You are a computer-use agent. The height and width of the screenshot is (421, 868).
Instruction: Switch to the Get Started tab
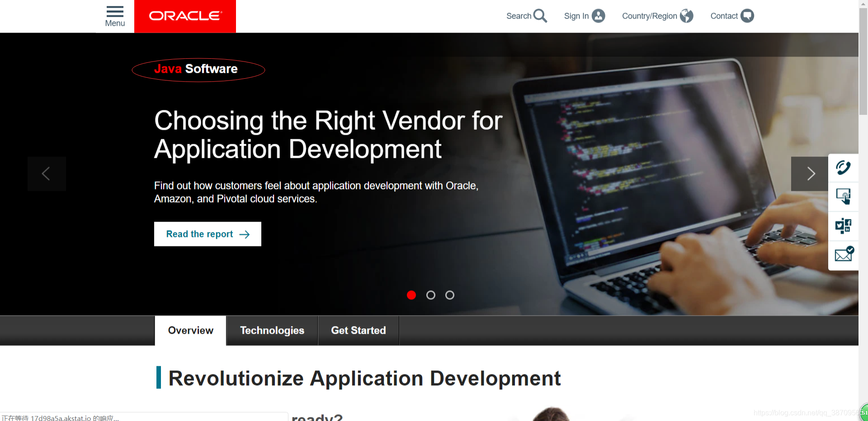tap(359, 331)
